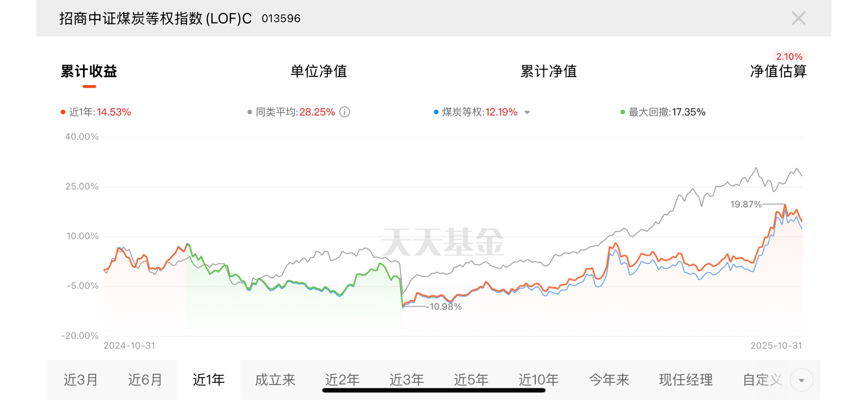Click the info icon beside 同类平均
Image resolution: width=868 pixels, height=400 pixels.
coord(344,112)
